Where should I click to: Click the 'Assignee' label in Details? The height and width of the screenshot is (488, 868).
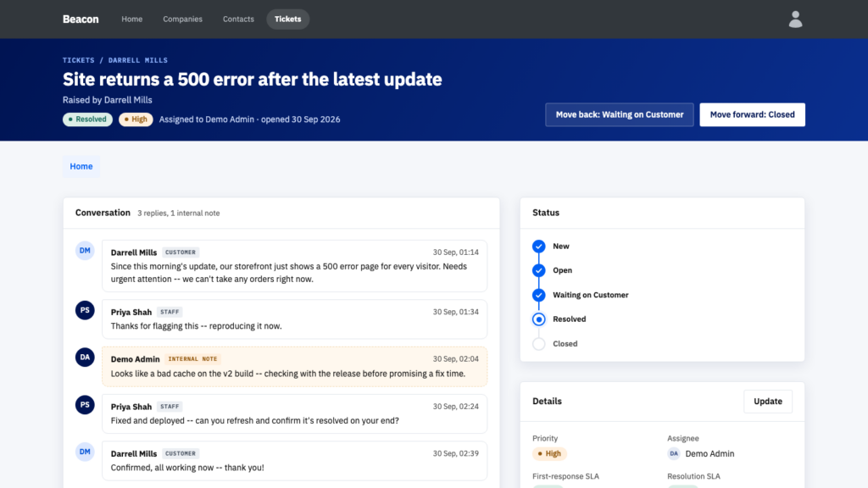pos(683,439)
